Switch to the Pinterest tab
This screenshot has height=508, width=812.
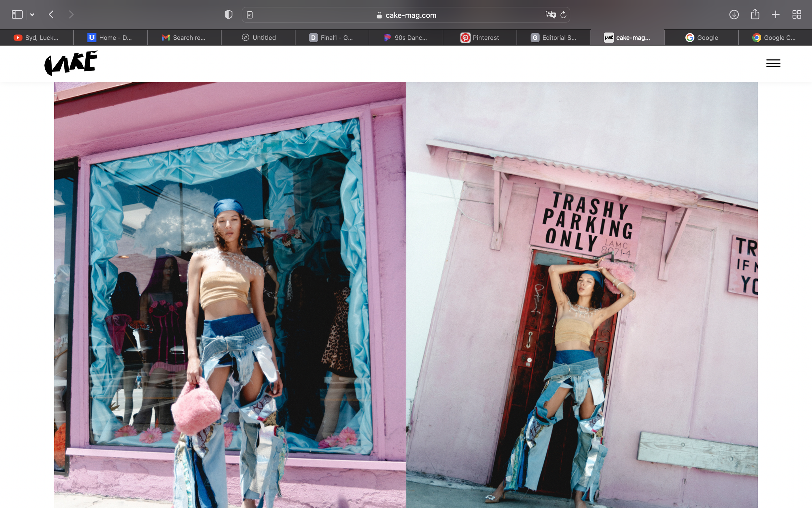(x=480, y=38)
